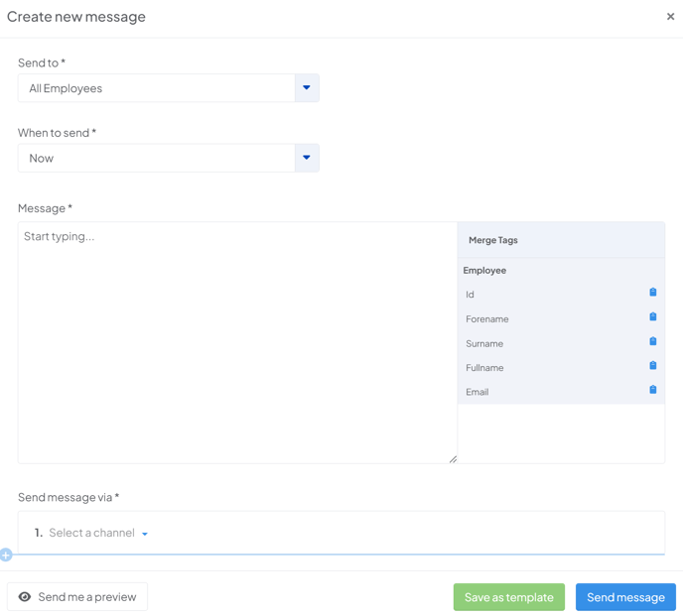Viewport: 683px width, 616px height.
Task: Copy the Email merge tag clipboard icon
Action: [x=652, y=390]
